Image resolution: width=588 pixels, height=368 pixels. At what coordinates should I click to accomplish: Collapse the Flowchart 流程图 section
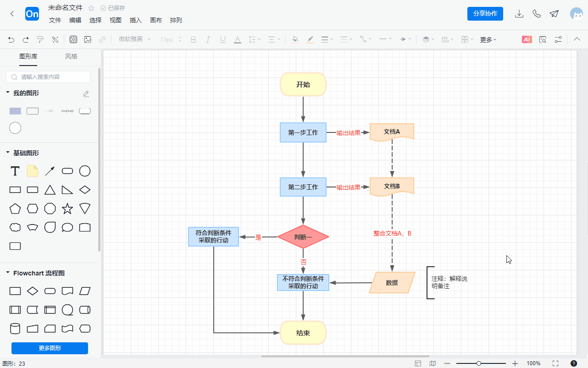pos(8,273)
